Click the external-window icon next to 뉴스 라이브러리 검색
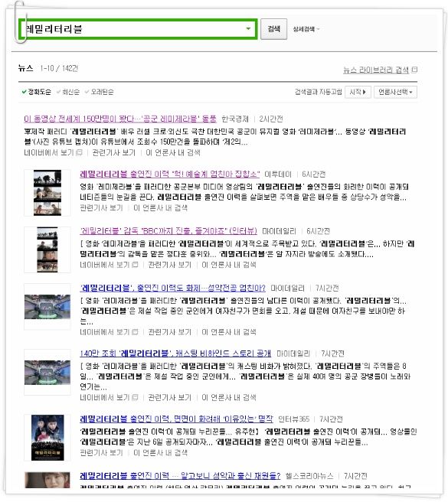This screenshot has width=448, height=502. pyautogui.click(x=414, y=70)
